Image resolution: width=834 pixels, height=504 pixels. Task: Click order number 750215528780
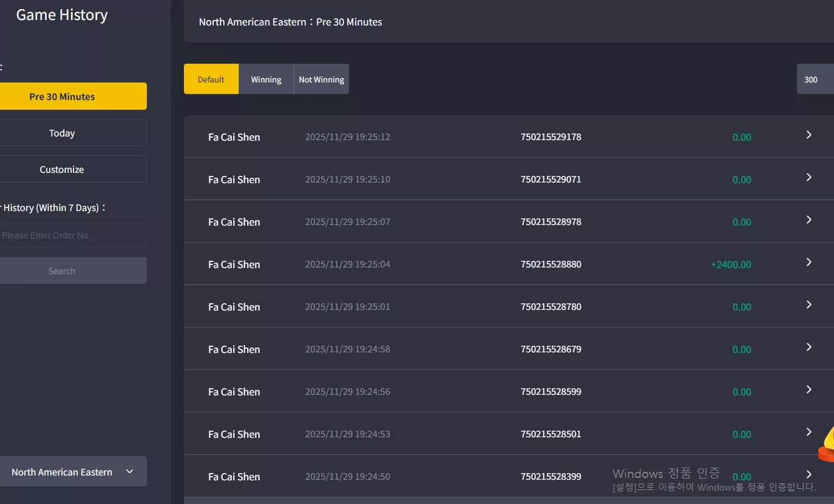click(x=551, y=307)
